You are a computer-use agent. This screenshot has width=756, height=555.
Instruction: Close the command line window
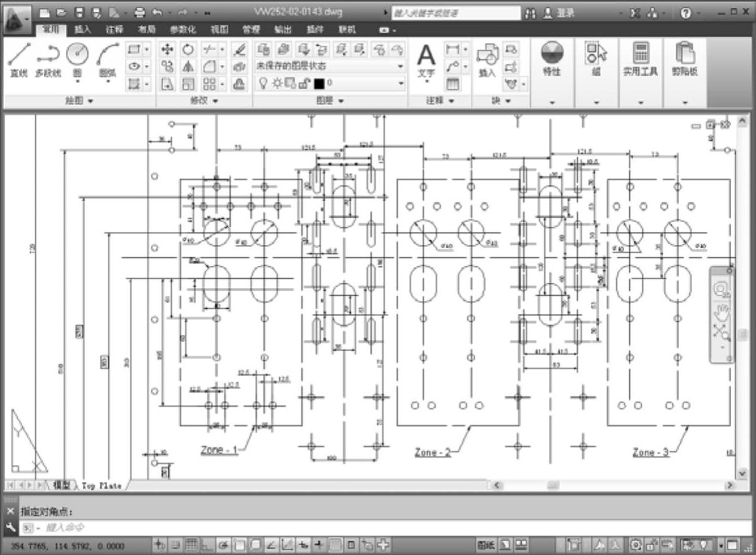10,511
